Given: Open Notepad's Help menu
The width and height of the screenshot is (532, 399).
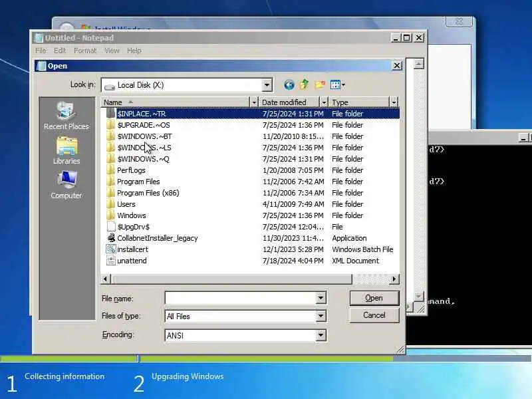Looking at the screenshot, I should tap(134, 51).
